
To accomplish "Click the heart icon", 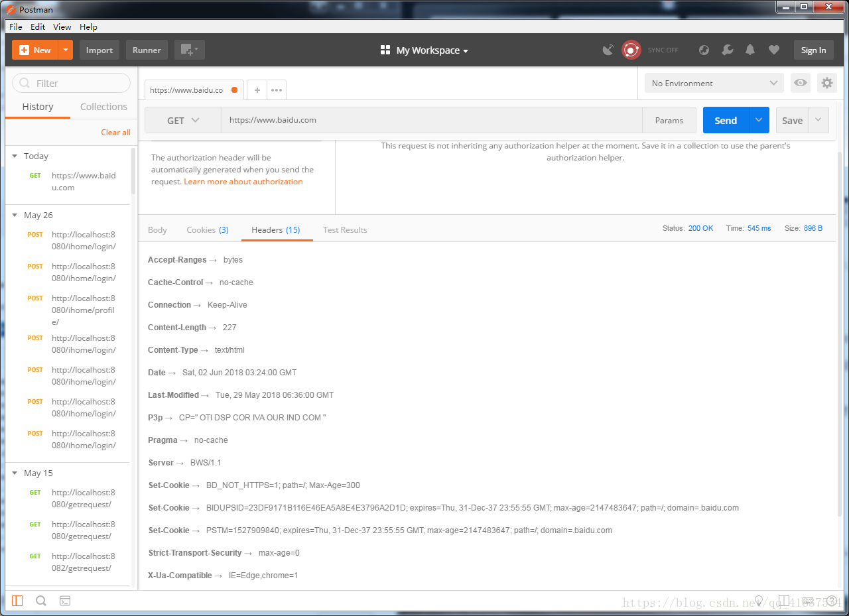I will click(x=773, y=50).
